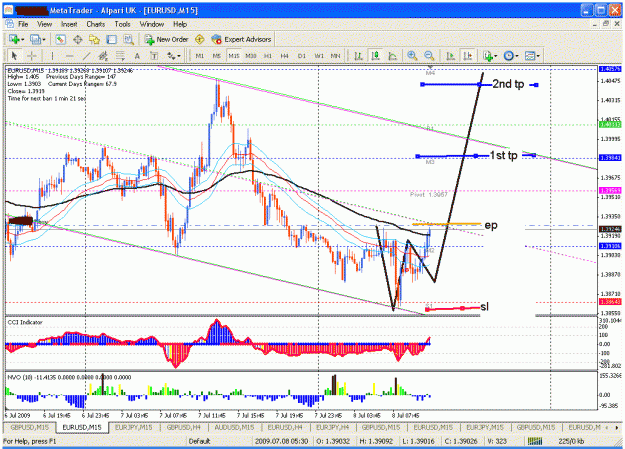Viewport: 625px width, 449px height.
Task: Expand the New Chart dropdown arrow
Action: 22,39
